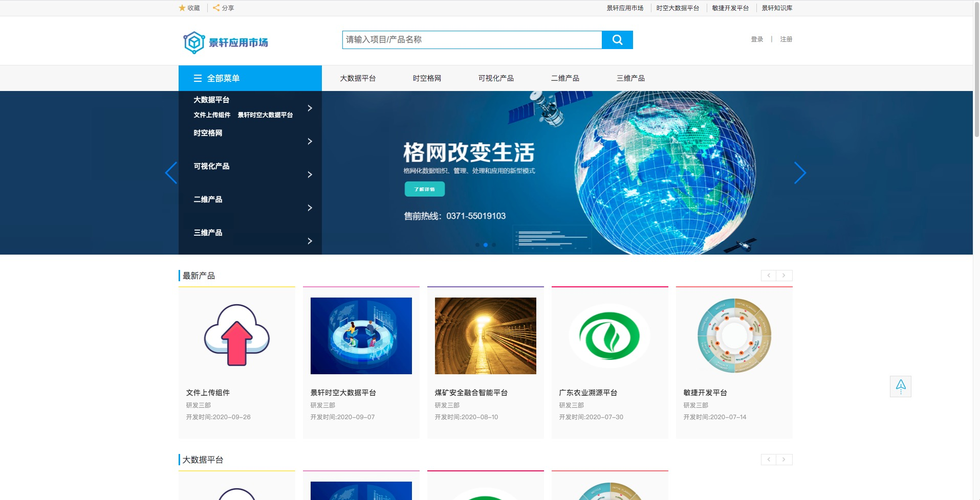Click the 敏捷开发平台 product card title
The width and height of the screenshot is (980, 500).
tap(705, 393)
